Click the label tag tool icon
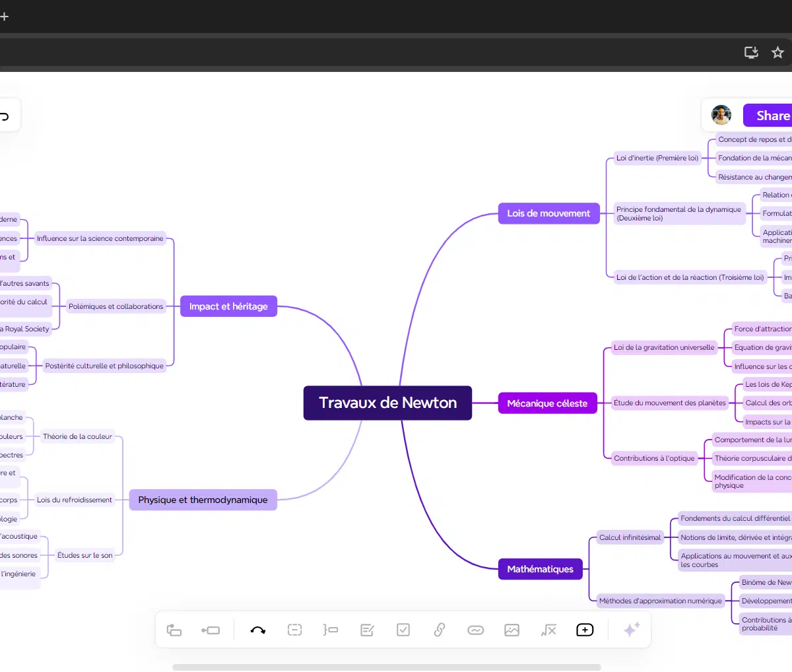Viewport: 792px width, 672px height. click(x=476, y=630)
